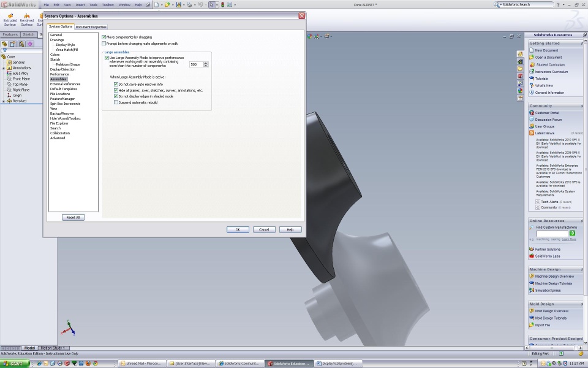Open the Appearances color ball task pane tab
Screen dimensions: 588x368
pos(520,91)
